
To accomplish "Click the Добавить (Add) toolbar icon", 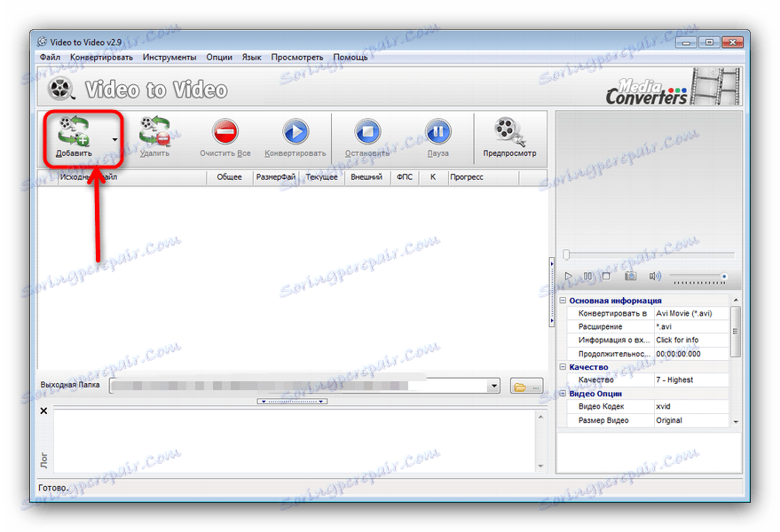I will [x=74, y=130].
